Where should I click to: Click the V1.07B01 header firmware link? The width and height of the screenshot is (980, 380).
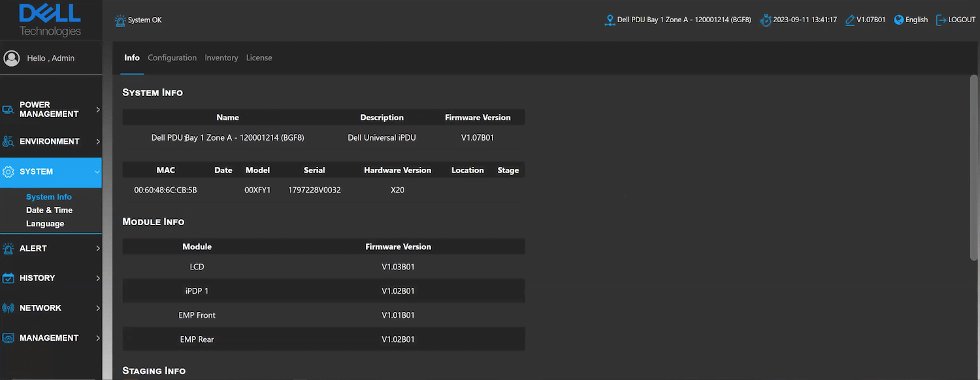pyautogui.click(x=871, y=20)
